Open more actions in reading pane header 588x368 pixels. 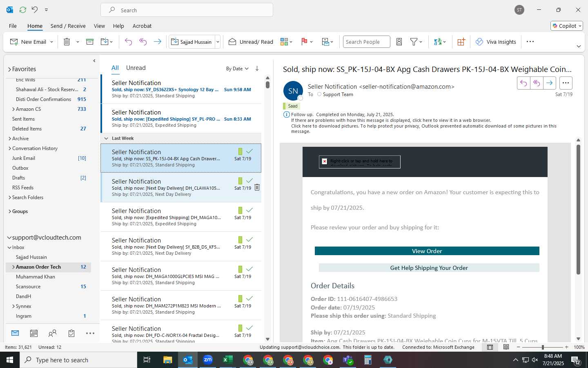pos(566,83)
